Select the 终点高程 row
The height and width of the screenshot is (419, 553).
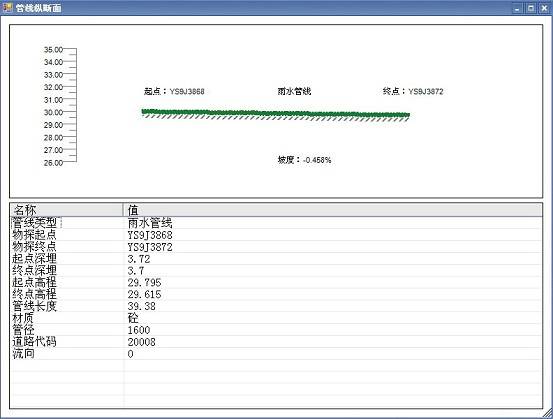[x=276, y=294]
